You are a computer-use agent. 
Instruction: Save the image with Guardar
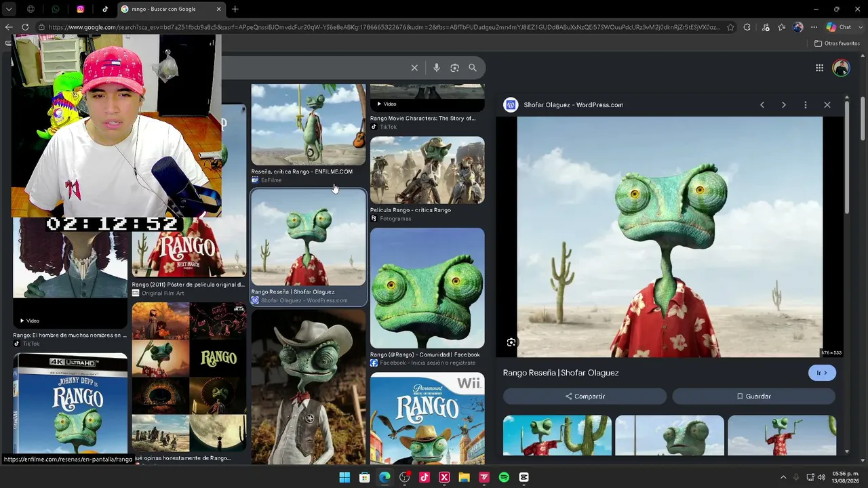[753, 396]
